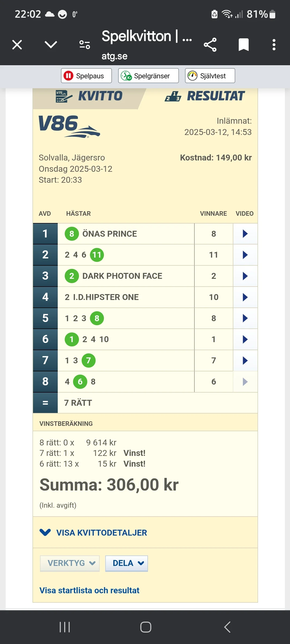Open Spelgränser limits button
Image resolution: width=290 pixels, height=644 pixels.
[x=148, y=76]
